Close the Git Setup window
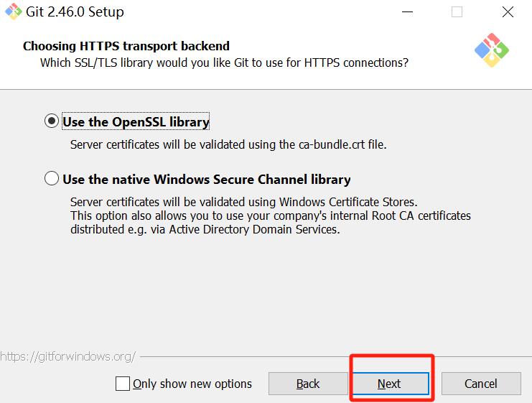This screenshot has height=403, width=532. [508, 12]
